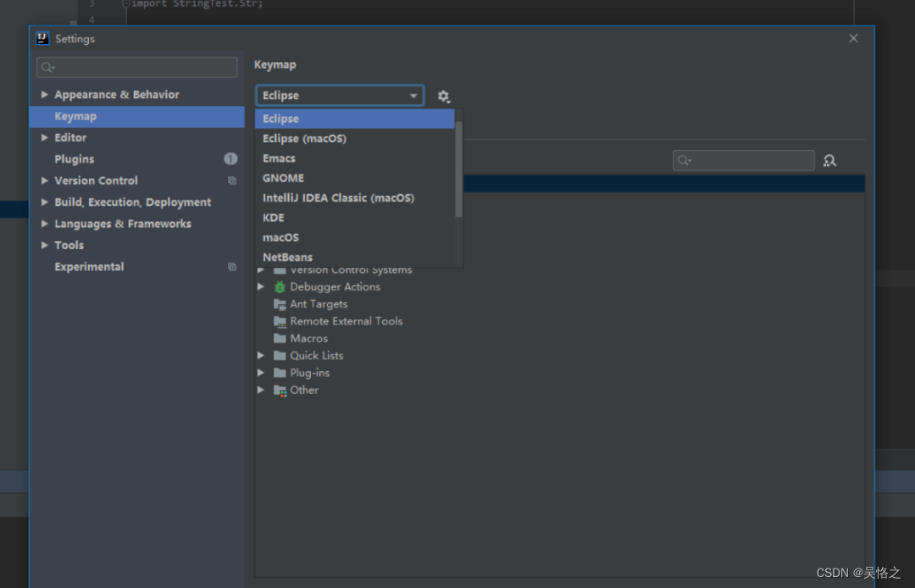Click the keymap actions search field
The height and width of the screenshot is (588, 915).
click(744, 160)
